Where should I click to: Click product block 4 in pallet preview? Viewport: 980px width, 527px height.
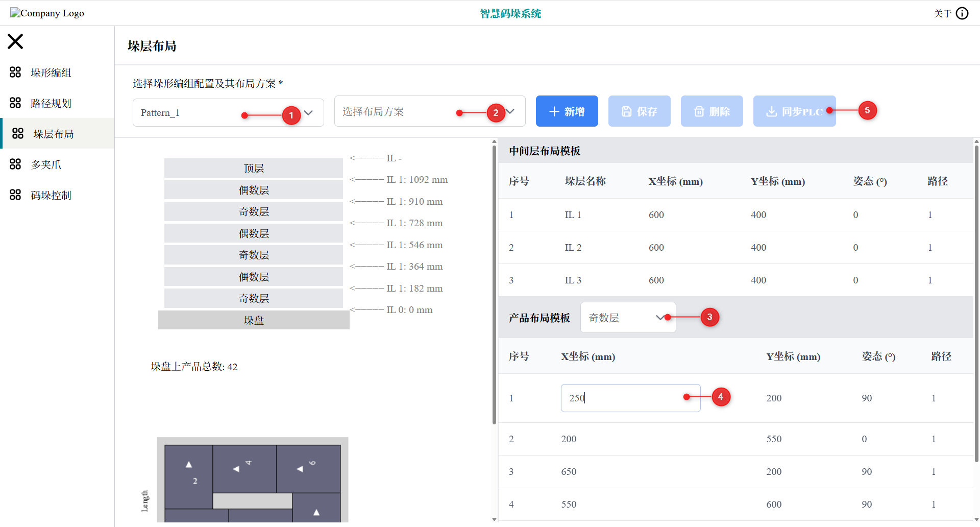(x=244, y=469)
